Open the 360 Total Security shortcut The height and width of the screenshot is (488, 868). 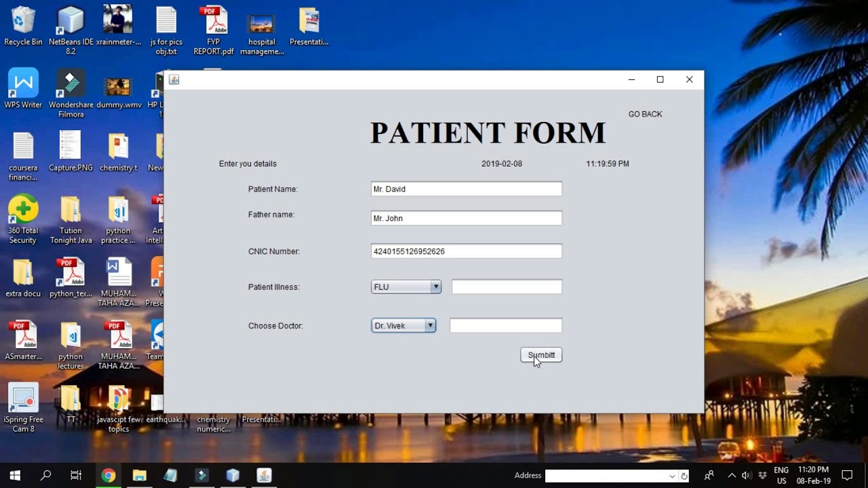coord(23,220)
